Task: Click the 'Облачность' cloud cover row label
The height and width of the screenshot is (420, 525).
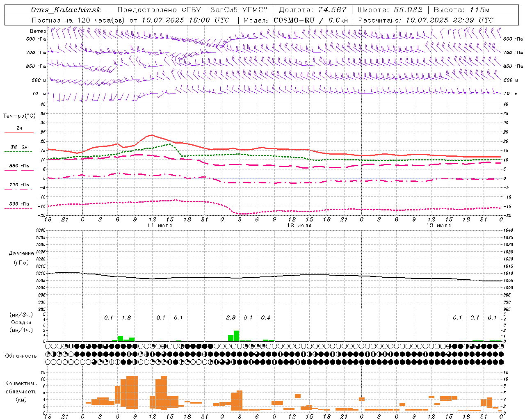Action: (x=21, y=356)
